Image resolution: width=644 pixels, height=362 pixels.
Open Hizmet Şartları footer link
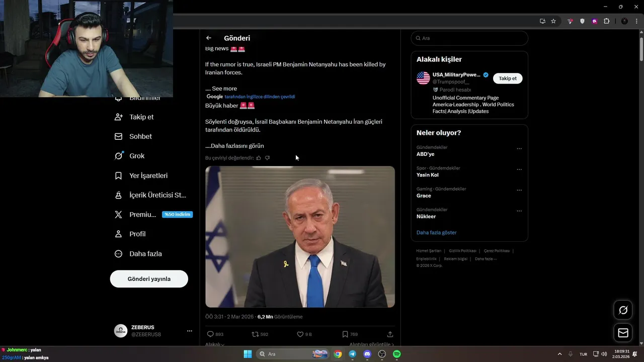click(429, 251)
